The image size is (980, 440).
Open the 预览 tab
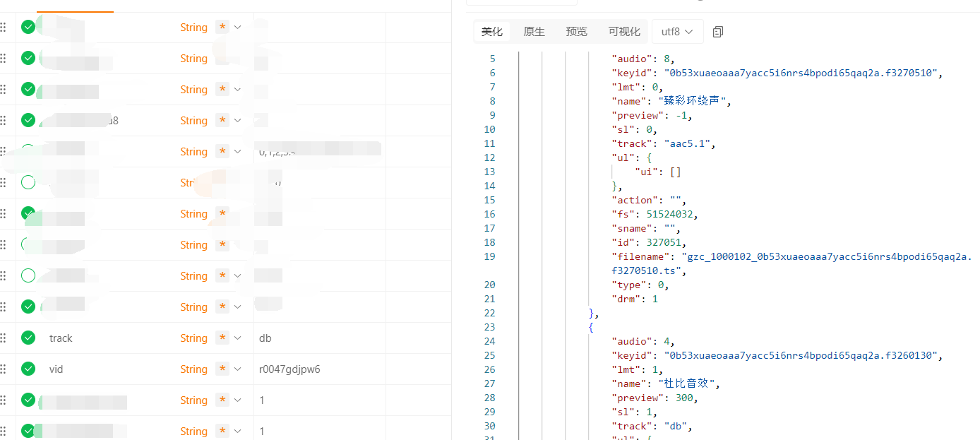click(x=576, y=32)
